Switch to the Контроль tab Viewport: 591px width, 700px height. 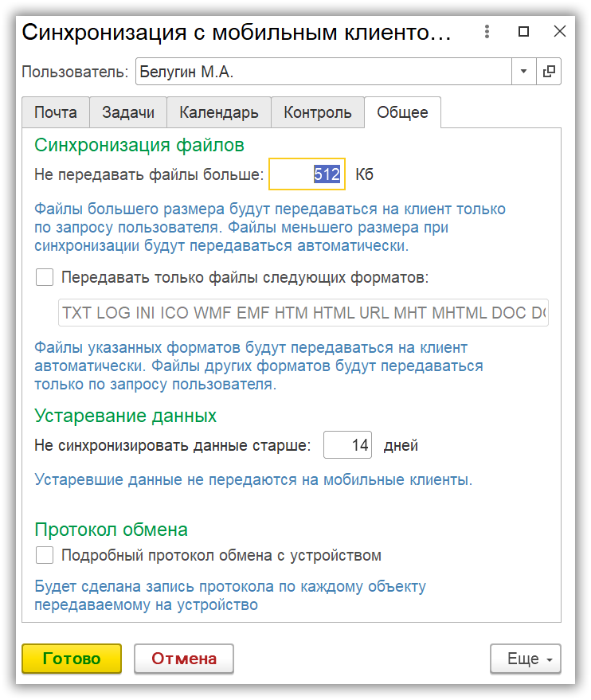pos(318,112)
